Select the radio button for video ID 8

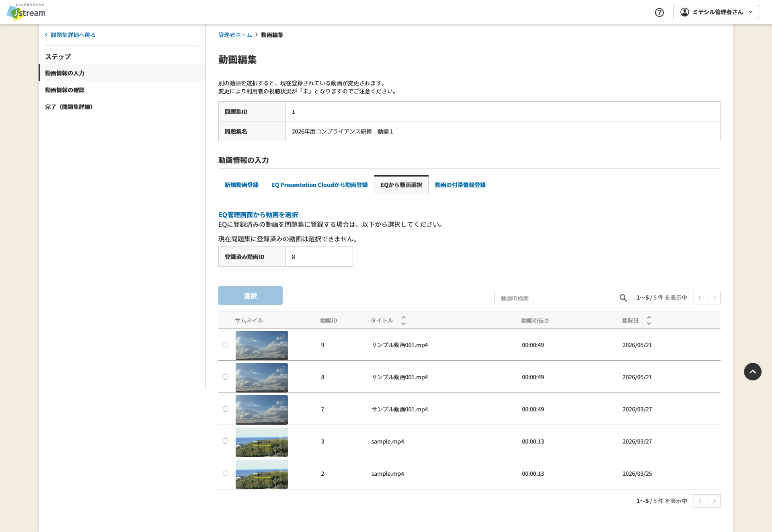point(226,377)
